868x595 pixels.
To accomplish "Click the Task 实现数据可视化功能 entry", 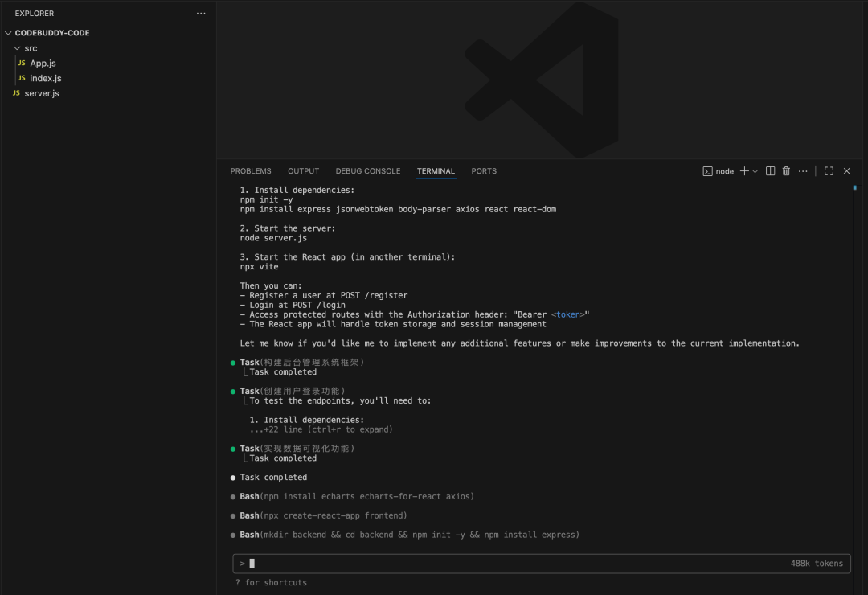I will (x=297, y=449).
